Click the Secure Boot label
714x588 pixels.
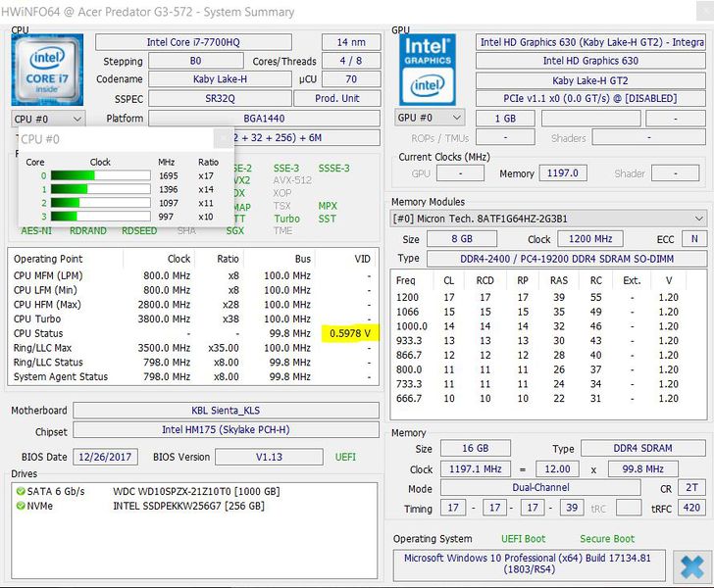click(607, 539)
